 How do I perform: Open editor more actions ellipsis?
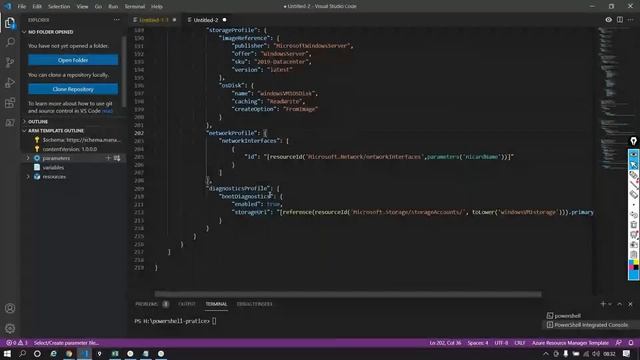[631, 20]
